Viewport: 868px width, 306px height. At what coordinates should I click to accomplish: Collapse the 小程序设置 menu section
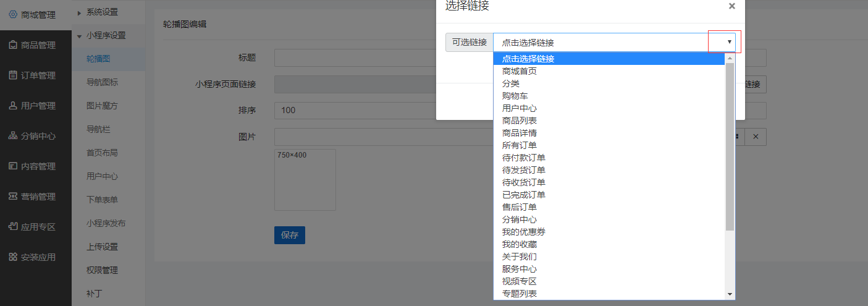click(x=79, y=36)
